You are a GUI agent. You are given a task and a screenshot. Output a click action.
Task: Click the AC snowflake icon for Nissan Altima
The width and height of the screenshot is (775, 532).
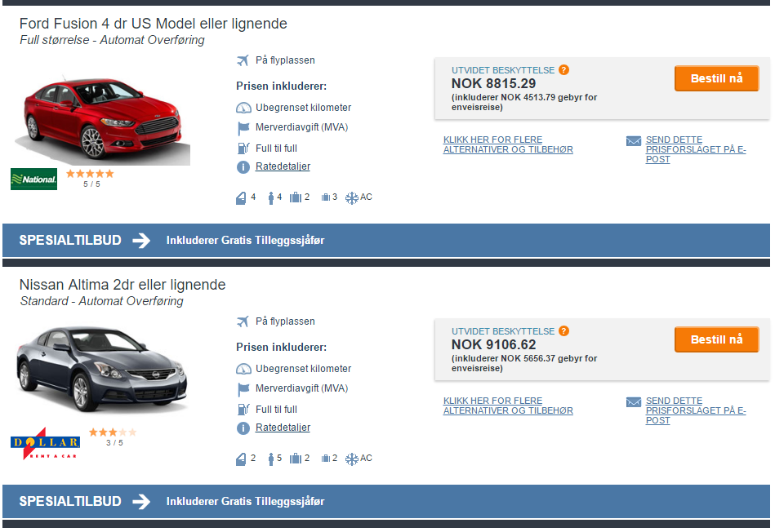click(352, 459)
